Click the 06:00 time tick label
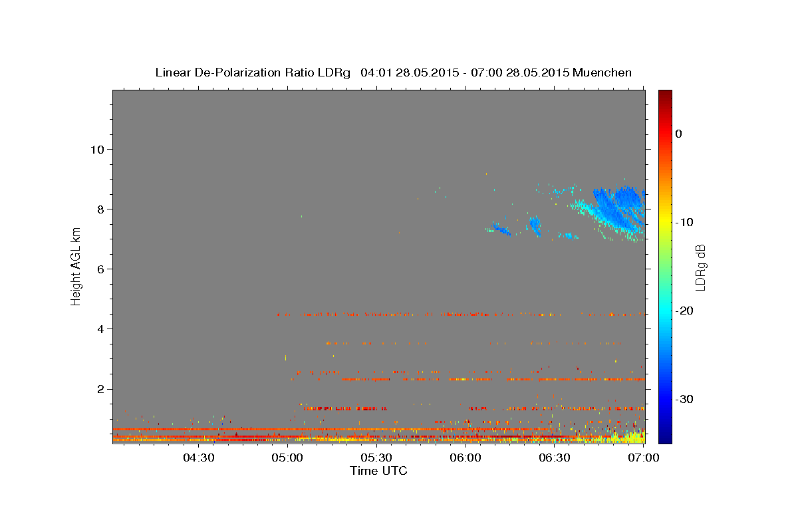 [465, 458]
